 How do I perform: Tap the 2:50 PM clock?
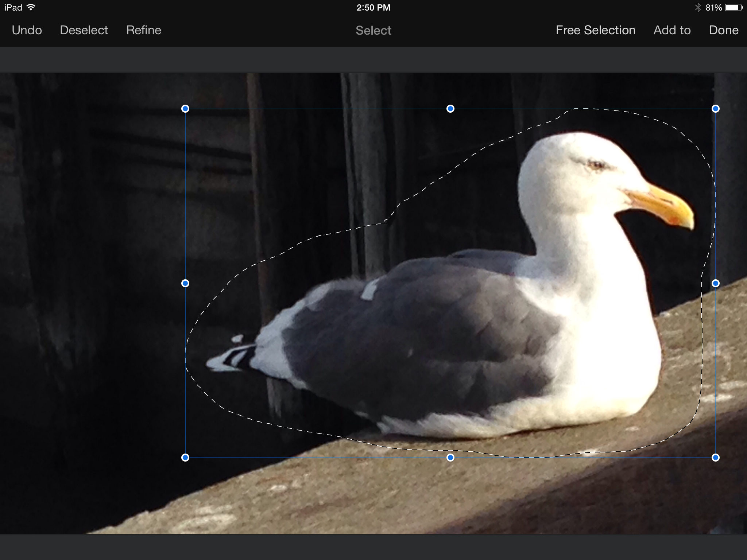coord(373,8)
